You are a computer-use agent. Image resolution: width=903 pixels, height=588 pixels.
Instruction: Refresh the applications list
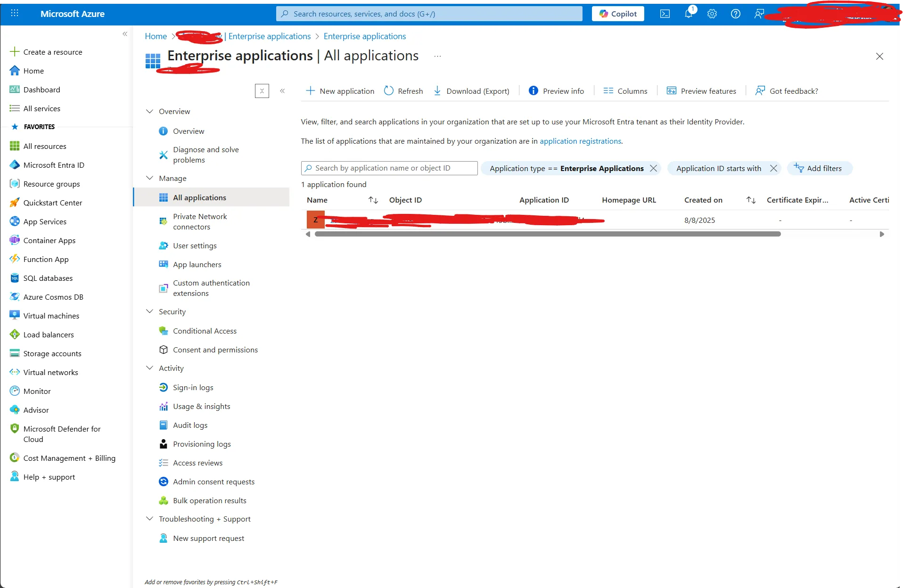(x=403, y=90)
